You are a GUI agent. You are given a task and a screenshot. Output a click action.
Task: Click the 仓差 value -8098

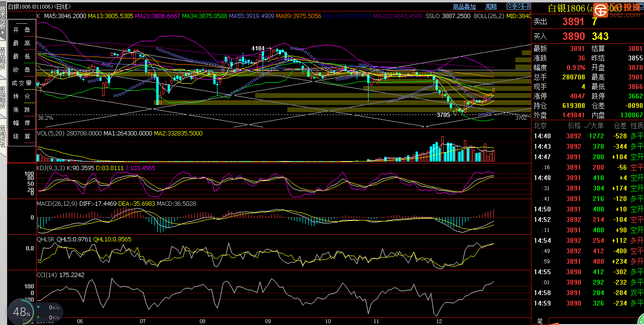pyautogui.click(x=633, y=105)
